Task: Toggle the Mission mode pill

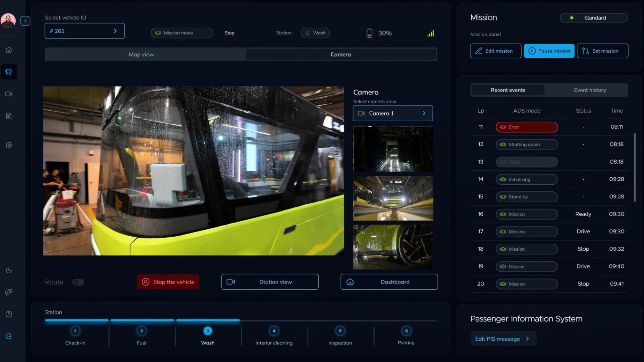Action: click(181, 33)
